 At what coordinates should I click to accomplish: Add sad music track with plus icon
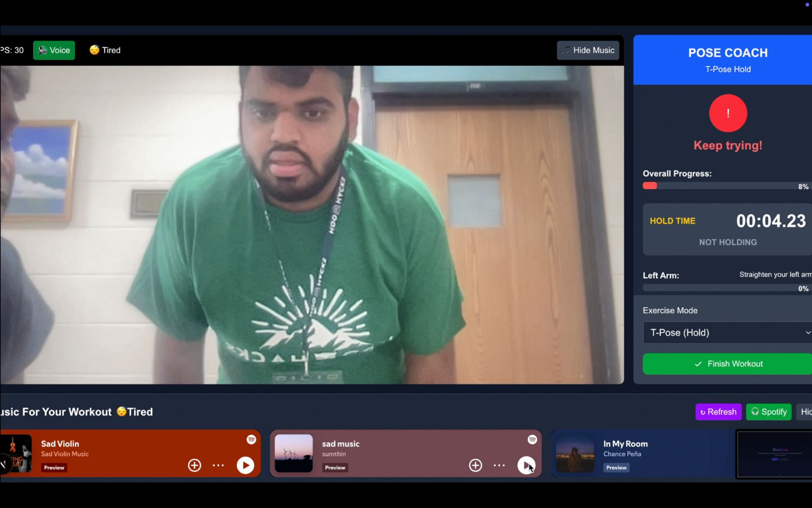click(476, 465)
